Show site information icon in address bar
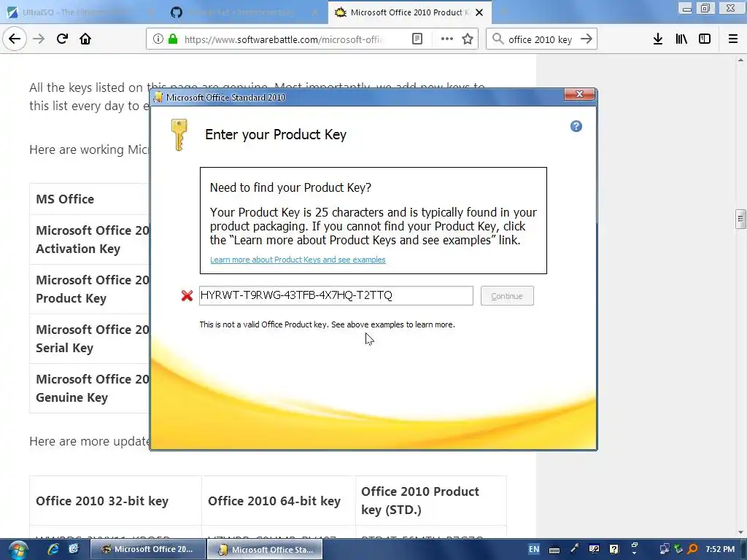 pyautogui.click(x=158, y=39)
